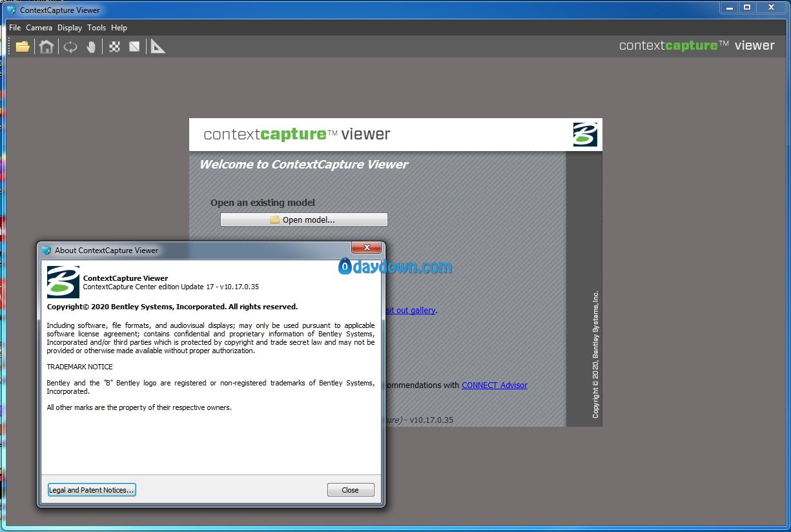This screenshot has height=532, width=791.
Task: Open the Display menu
Action: coord(70,28)
